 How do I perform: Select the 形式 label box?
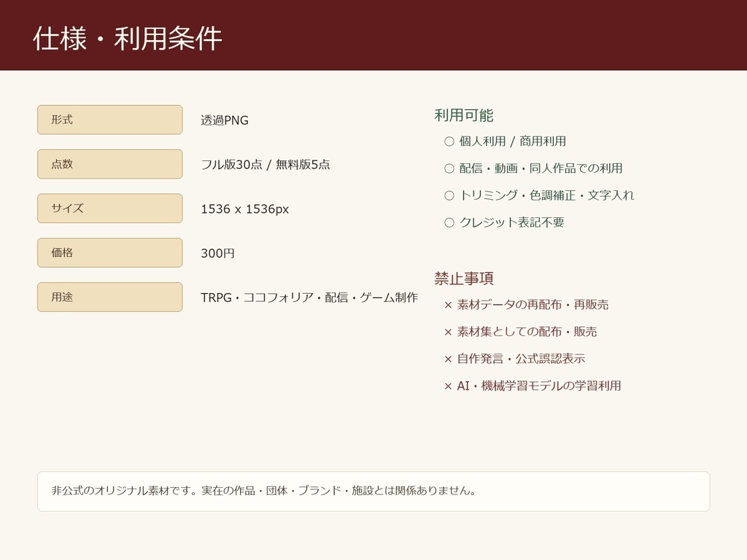[x=110, y=120]
